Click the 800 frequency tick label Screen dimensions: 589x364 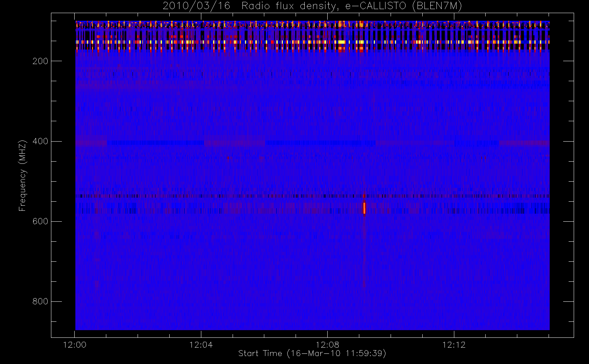40,301
